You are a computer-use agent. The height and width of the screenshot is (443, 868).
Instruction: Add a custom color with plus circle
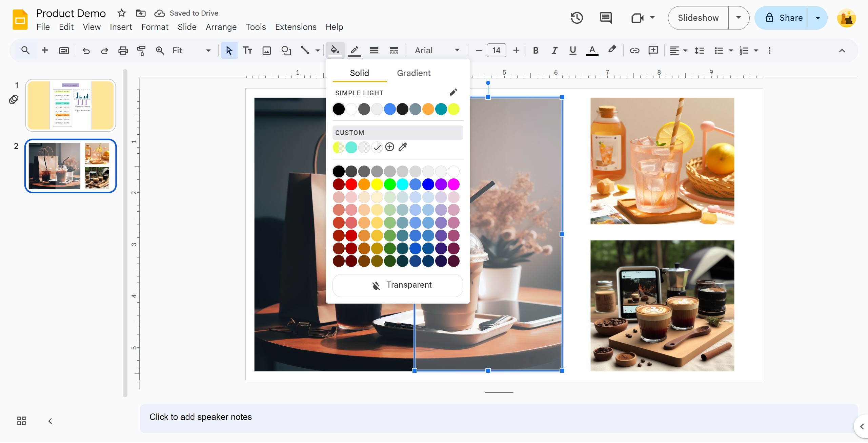(390, 147)
